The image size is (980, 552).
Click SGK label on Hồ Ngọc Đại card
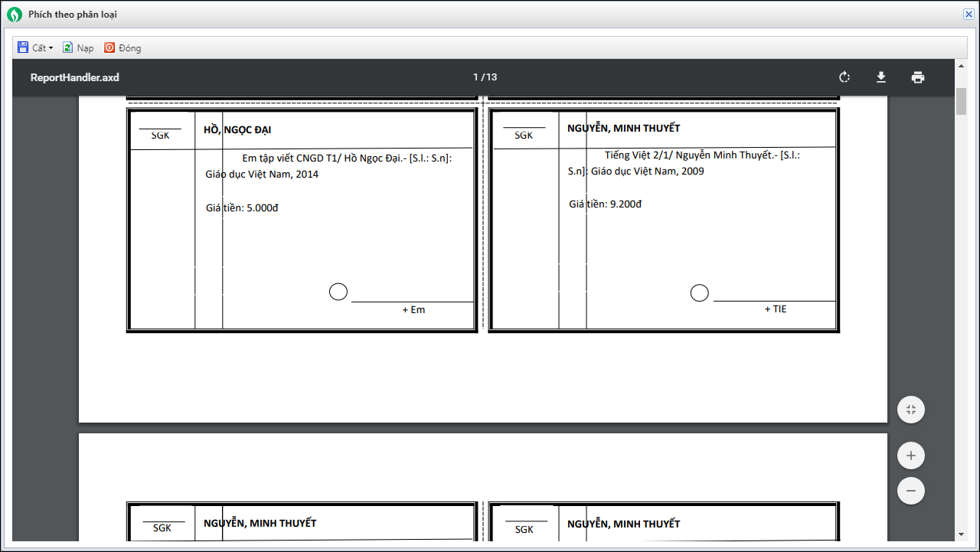(161, 136)
